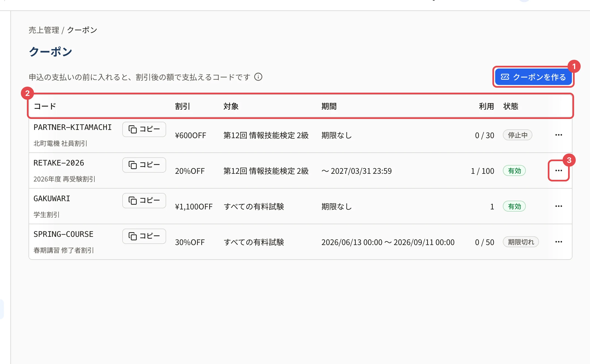
Task: Click the クーポン page heading
Action: click(50, 52)
